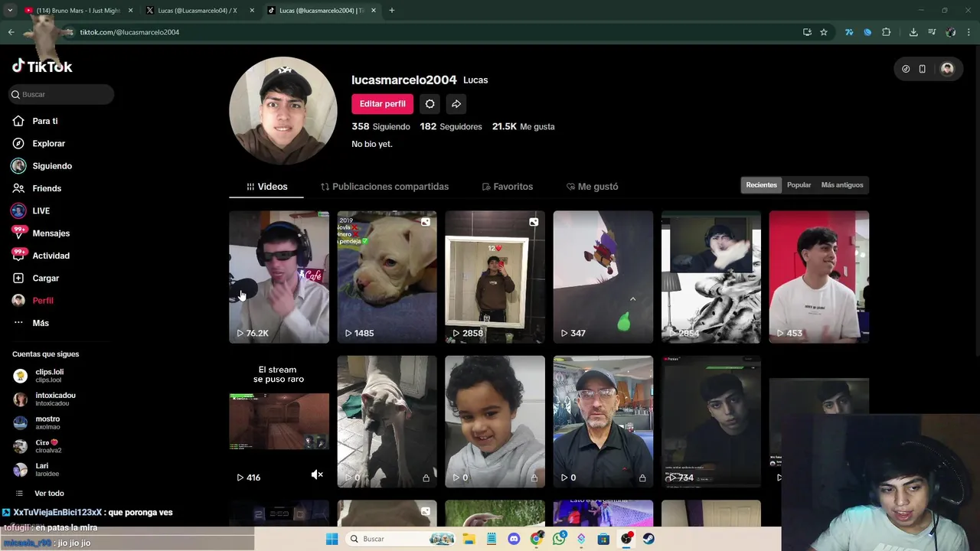Open Chrome downloads icon
Screen dimensions: 980x551
[913, 32]
